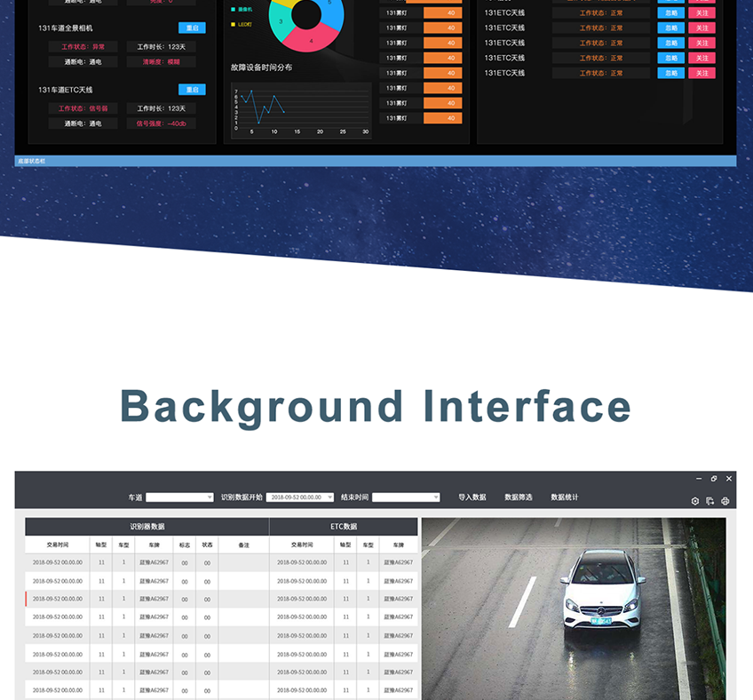
Task: Restore the background interface window
Action: click(714, 479)
